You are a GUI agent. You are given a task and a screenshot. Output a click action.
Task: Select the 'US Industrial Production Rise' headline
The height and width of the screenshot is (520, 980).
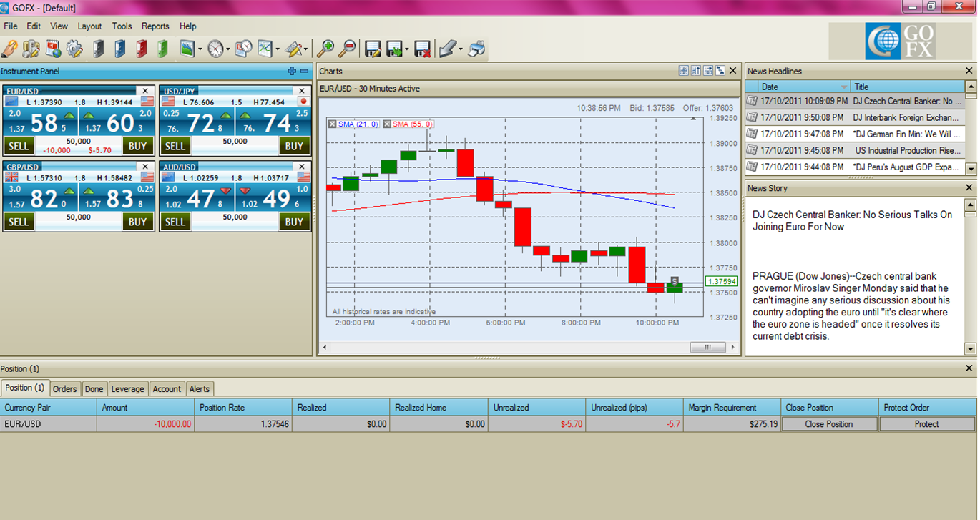pyautogui.click(x=853, y=151)
